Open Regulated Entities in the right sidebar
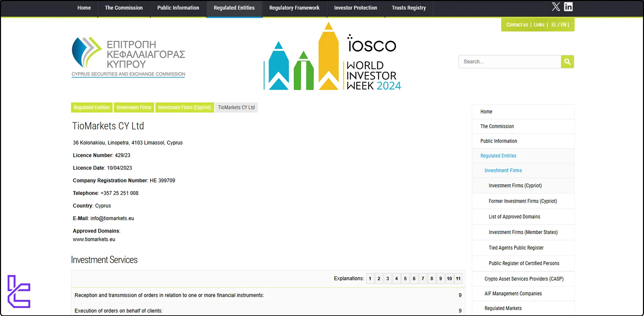The width and height of the screenshot is (644, 316). coord(523,156)
